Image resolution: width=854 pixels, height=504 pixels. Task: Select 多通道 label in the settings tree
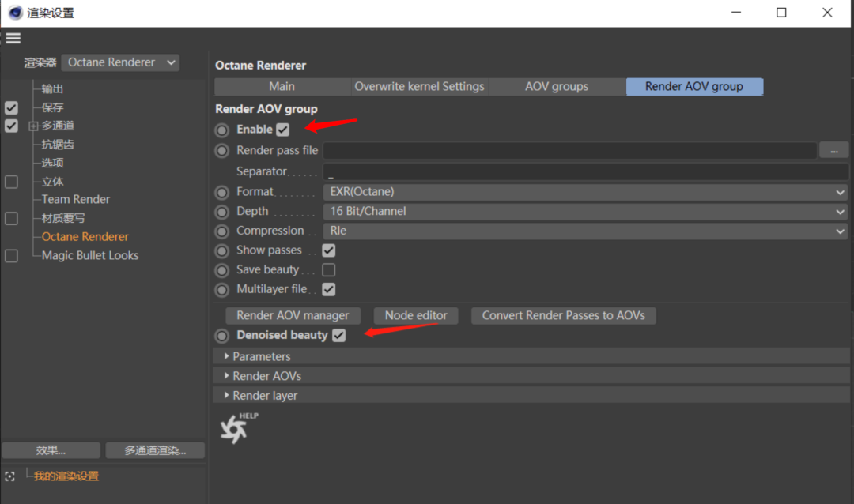tap(58, 126)
